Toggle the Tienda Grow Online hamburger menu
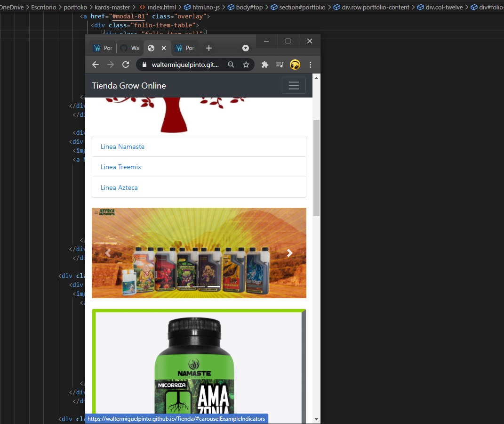 point(294,85)
